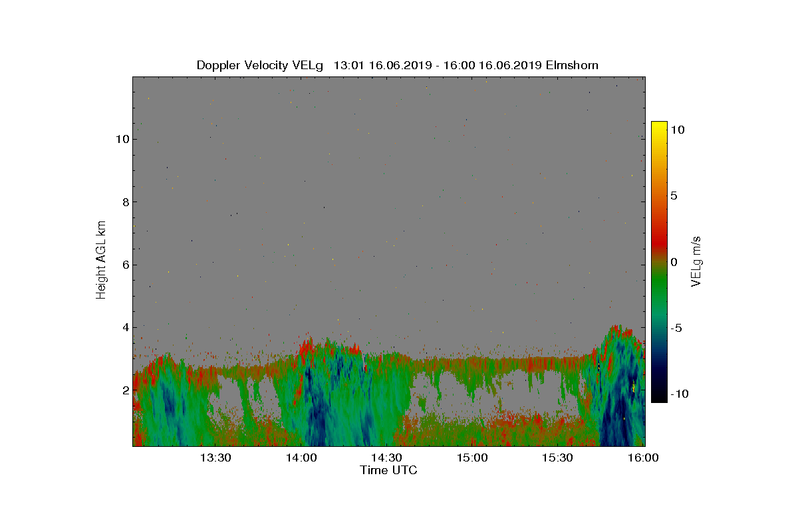798x532 pixels.
Task: Click the 13:30 time tick label
Action: pyautogui.click(x=215, y=458)
